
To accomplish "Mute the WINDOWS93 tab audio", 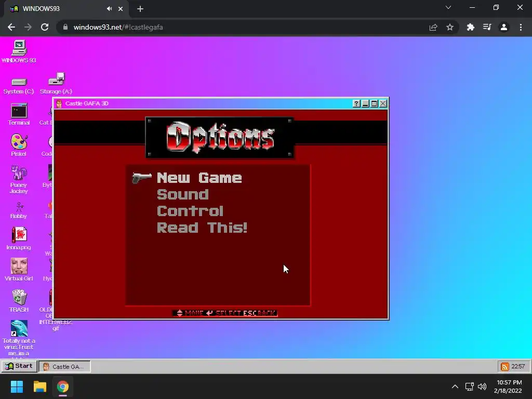I will 109,9.
